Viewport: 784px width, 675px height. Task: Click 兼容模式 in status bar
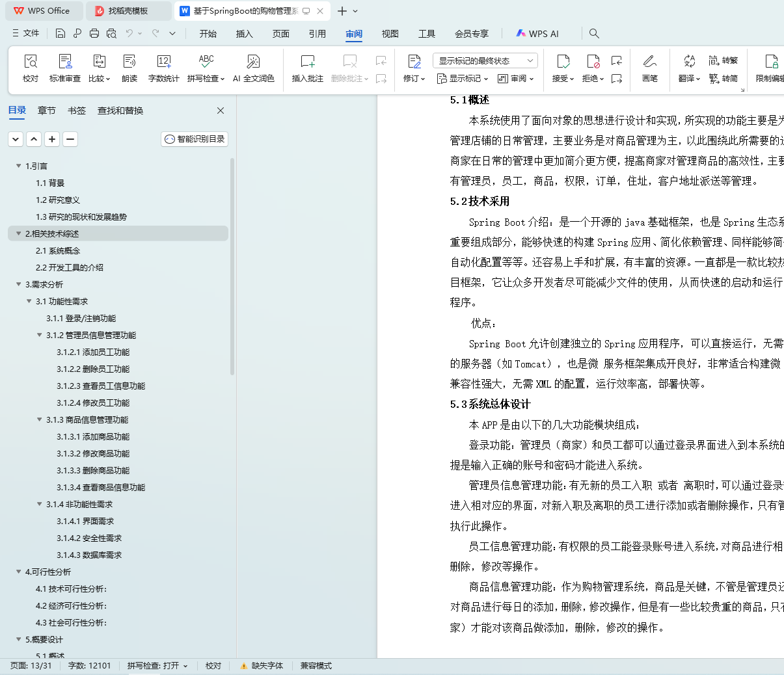coord(316,666)
